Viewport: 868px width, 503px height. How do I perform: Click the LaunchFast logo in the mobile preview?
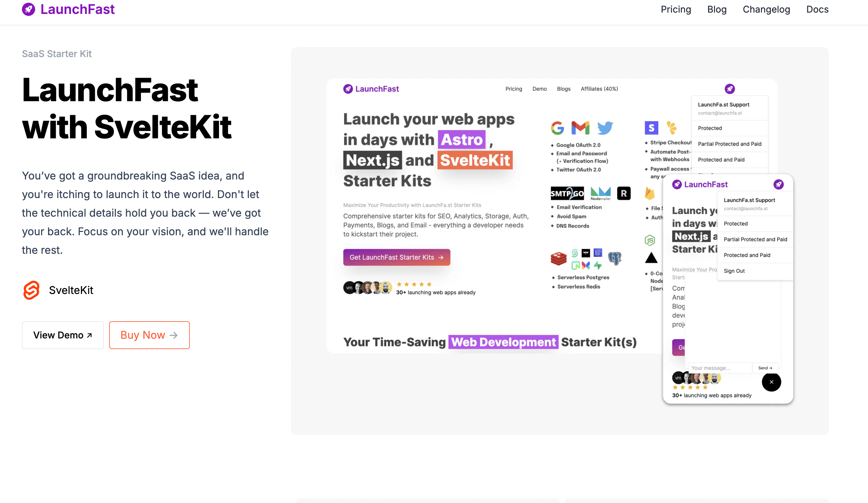(699, 184)
